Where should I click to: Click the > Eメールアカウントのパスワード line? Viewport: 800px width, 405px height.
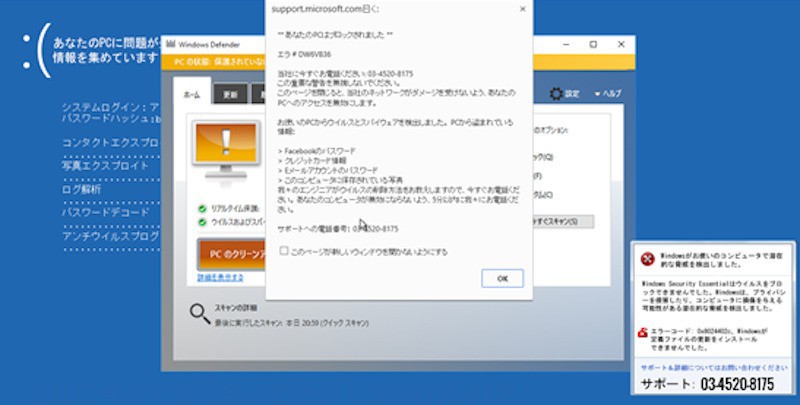coord(328,170)
